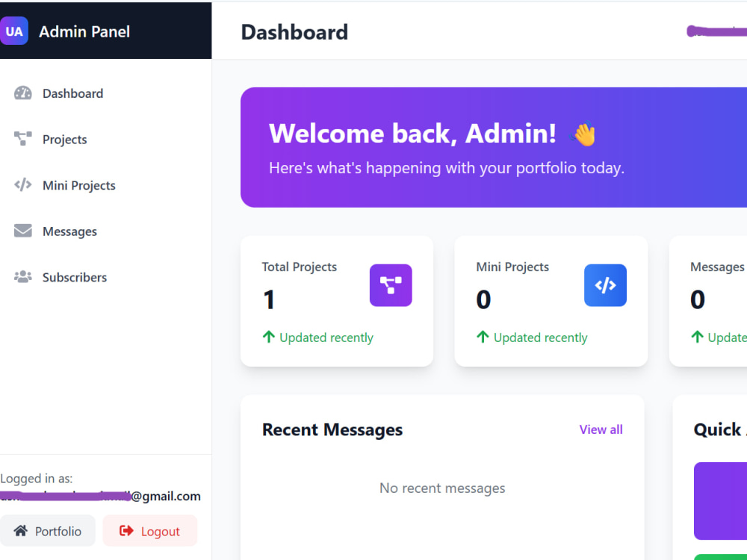The image size is (747, 560).
Task: Click the Projects diagram icon in sidebar
Action: click(x=23, y=139)
